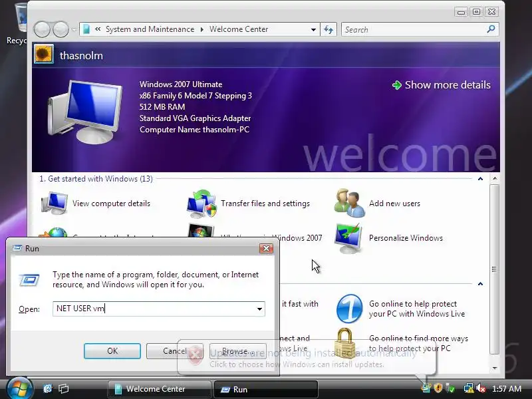Collapse Get started with Windows section
532x399 pixels.
point(480,179)
